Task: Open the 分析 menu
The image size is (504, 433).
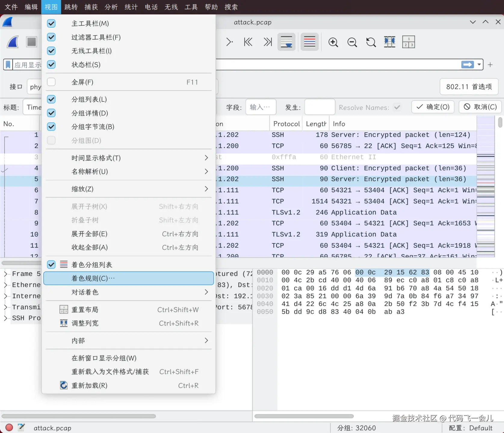Action: coord(111,7)
